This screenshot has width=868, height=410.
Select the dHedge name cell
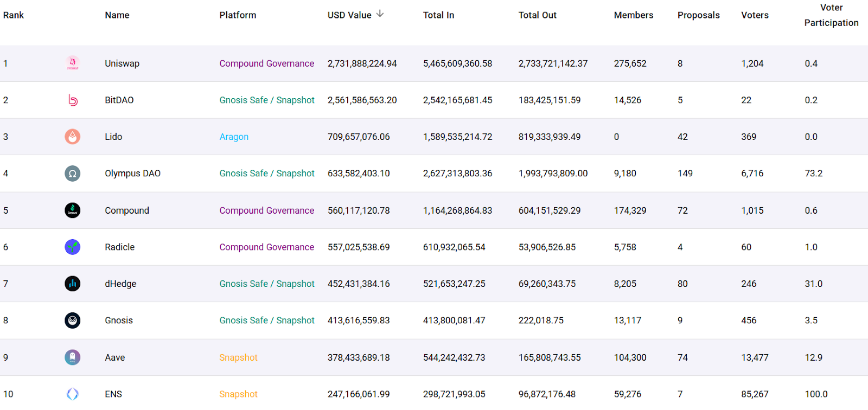pos(120,284)
